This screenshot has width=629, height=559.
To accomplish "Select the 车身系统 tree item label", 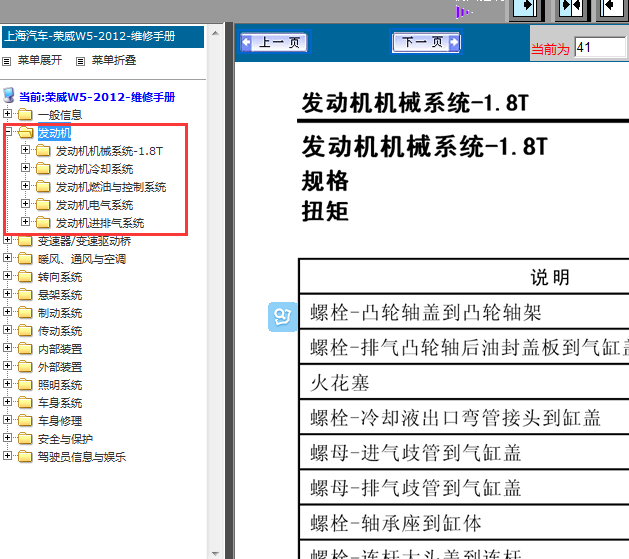I will coord(60,403).
